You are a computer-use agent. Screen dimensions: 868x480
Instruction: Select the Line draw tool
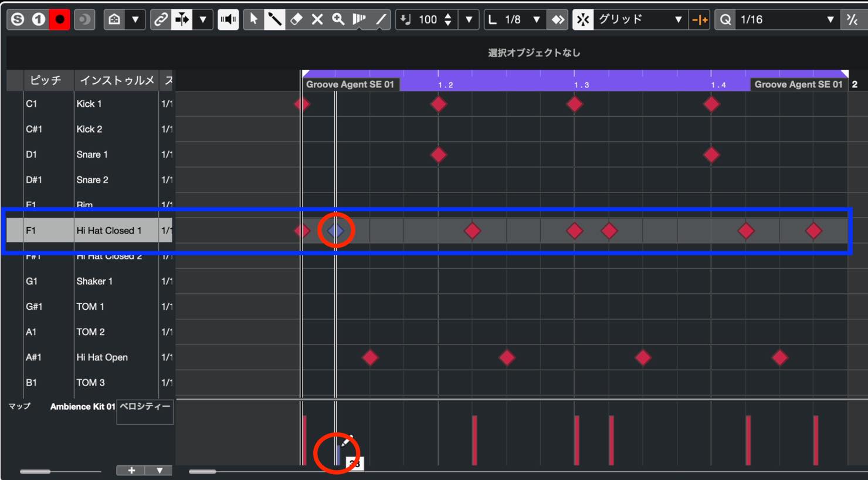pyautogui.click(x=381, y=19)
